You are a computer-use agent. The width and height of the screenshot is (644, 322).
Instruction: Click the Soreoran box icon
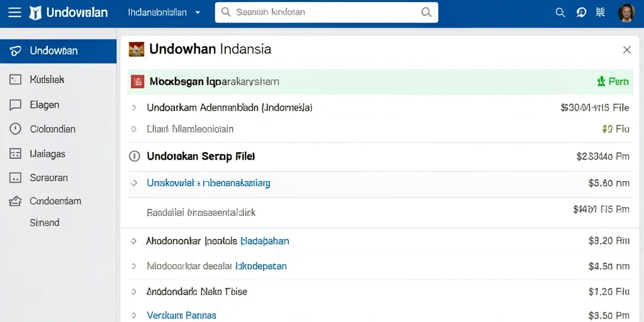click(15, 178)
